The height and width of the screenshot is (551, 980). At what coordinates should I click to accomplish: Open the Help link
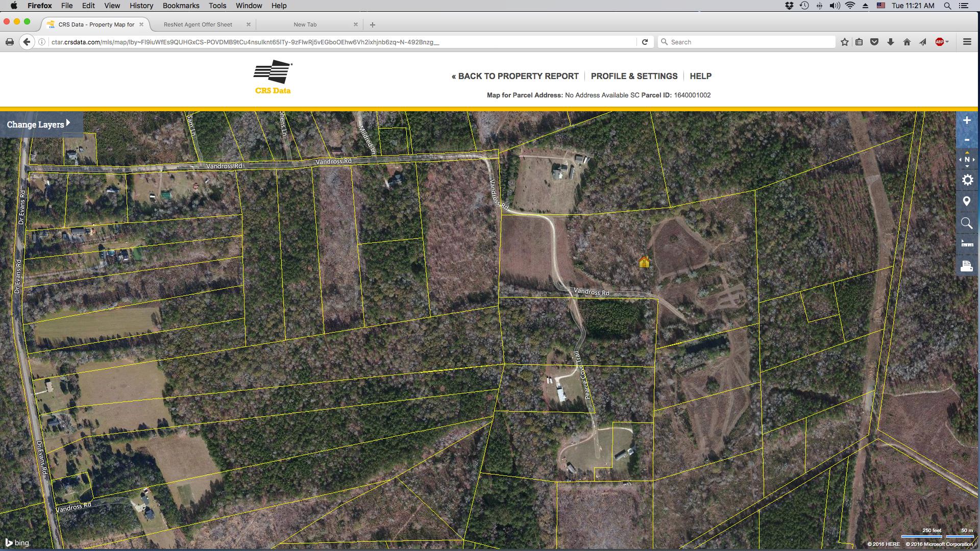pos(701,76)
